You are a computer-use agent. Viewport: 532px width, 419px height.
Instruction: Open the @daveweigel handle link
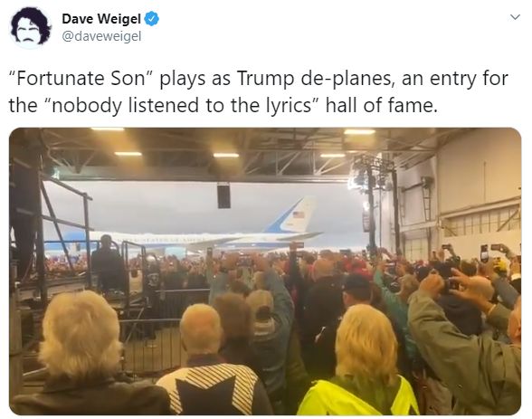pos(101,36)
